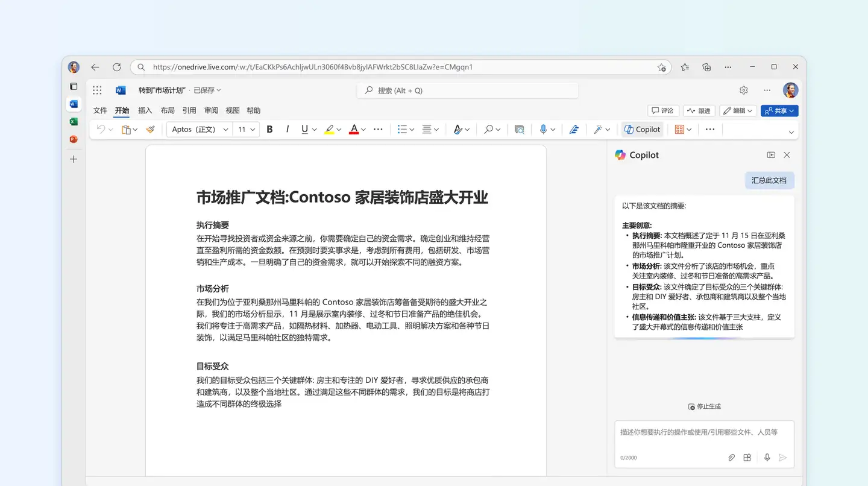The width and height of the screenshot is (868, 486).
Task: Click the 停止生成 stop generating button
Action: [x=705, y=406]
